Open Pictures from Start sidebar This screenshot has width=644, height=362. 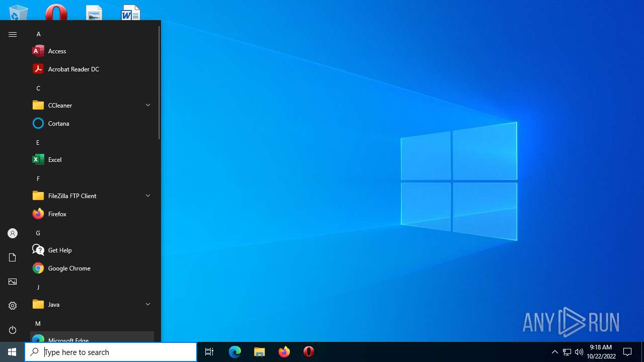pyautogui.click(x=13, y=282)
